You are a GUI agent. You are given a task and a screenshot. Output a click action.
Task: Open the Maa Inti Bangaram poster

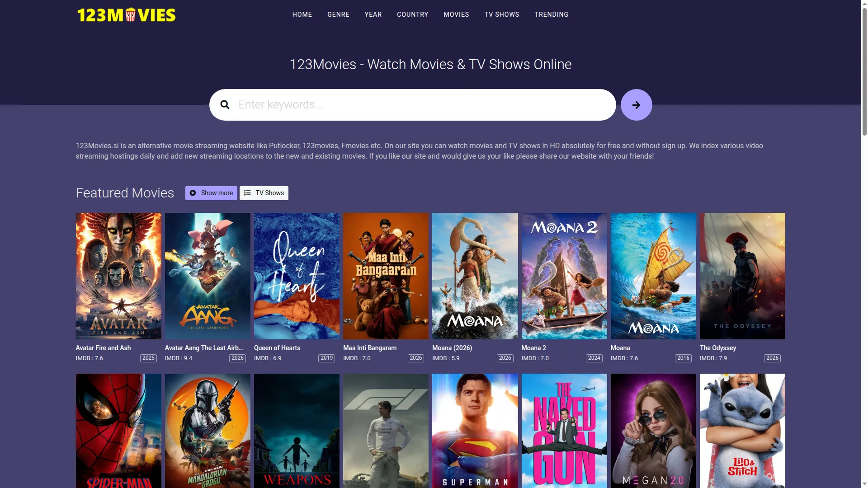(386, 276)
